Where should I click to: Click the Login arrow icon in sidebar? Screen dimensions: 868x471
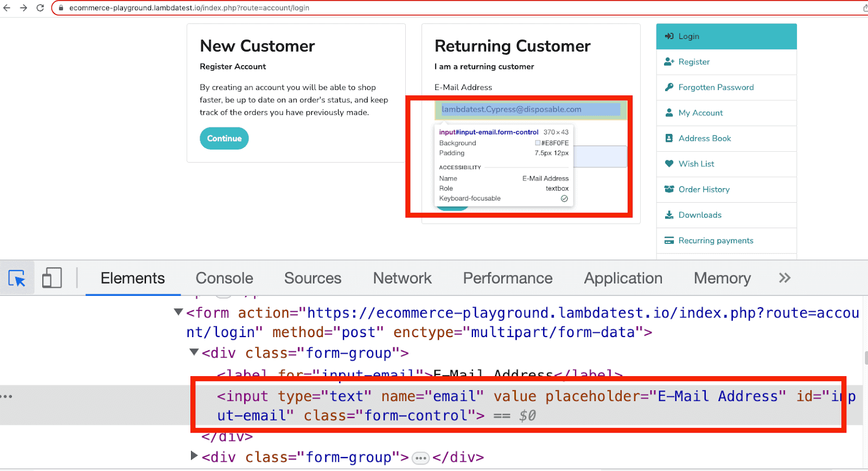pos(669,36)
